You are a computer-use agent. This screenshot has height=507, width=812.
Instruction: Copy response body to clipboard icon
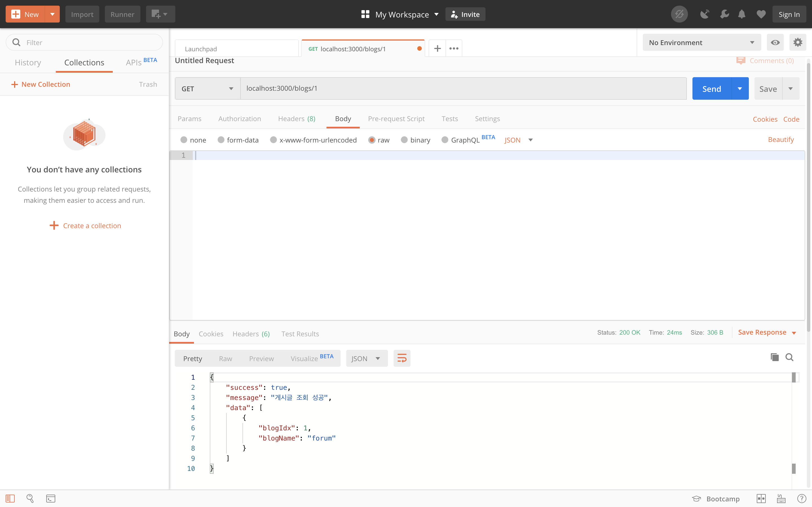click(x=775, y=357)
